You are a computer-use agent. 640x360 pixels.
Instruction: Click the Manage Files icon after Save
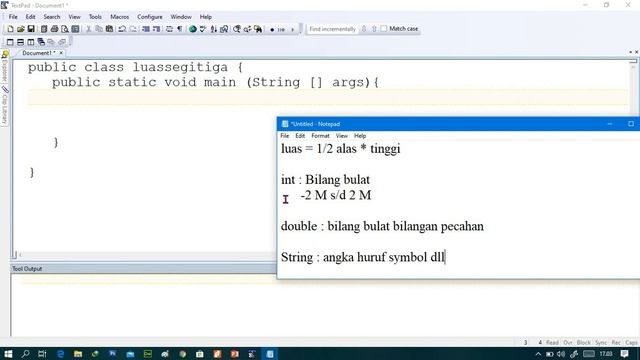44,29
